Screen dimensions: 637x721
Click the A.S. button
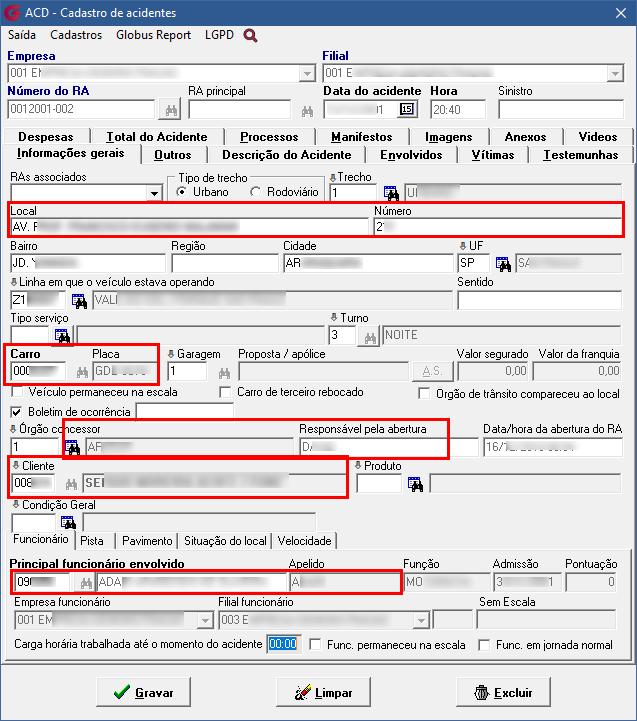pyautogui.click(x=432, y=372)
